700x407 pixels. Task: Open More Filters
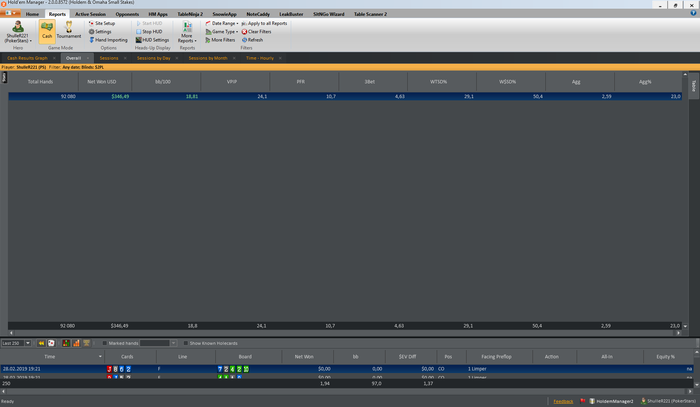pos(220,40)
